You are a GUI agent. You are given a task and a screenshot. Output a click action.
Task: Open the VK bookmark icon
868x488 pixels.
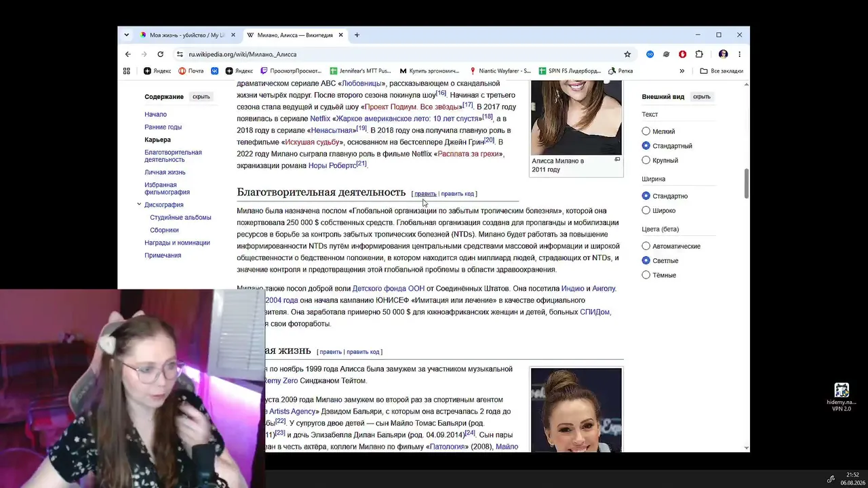[215, 70]
